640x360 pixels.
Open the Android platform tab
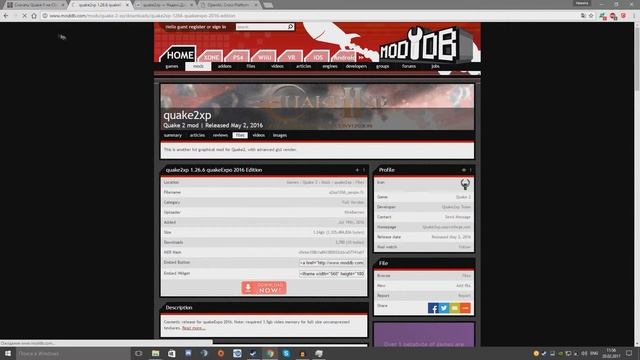344,57
